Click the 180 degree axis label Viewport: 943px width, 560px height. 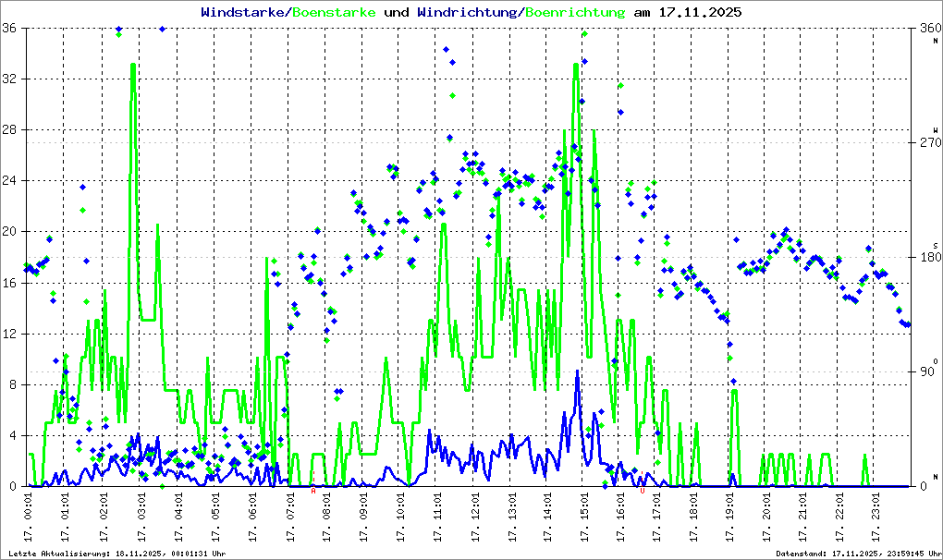930,258
